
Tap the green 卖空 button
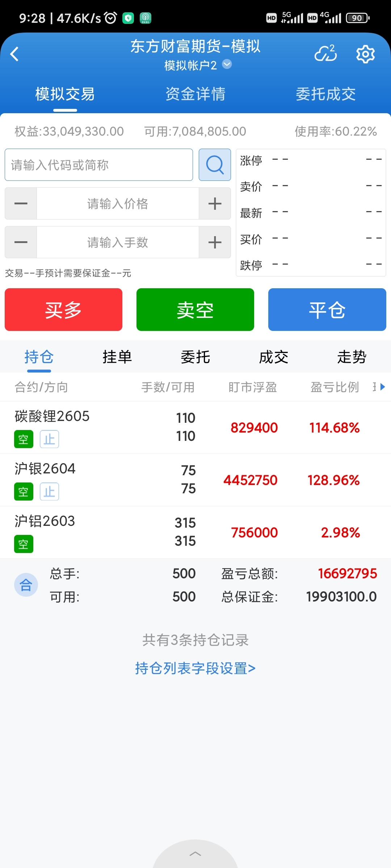coord(195,310)
